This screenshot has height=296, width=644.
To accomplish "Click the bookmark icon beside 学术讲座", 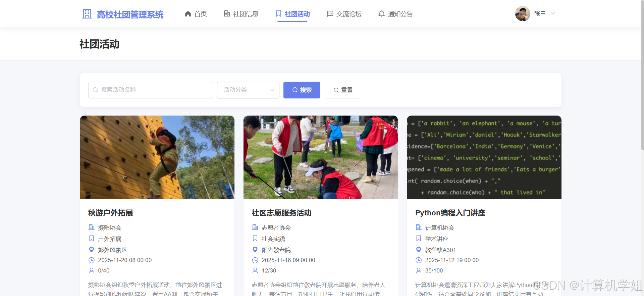I will 419,239.
